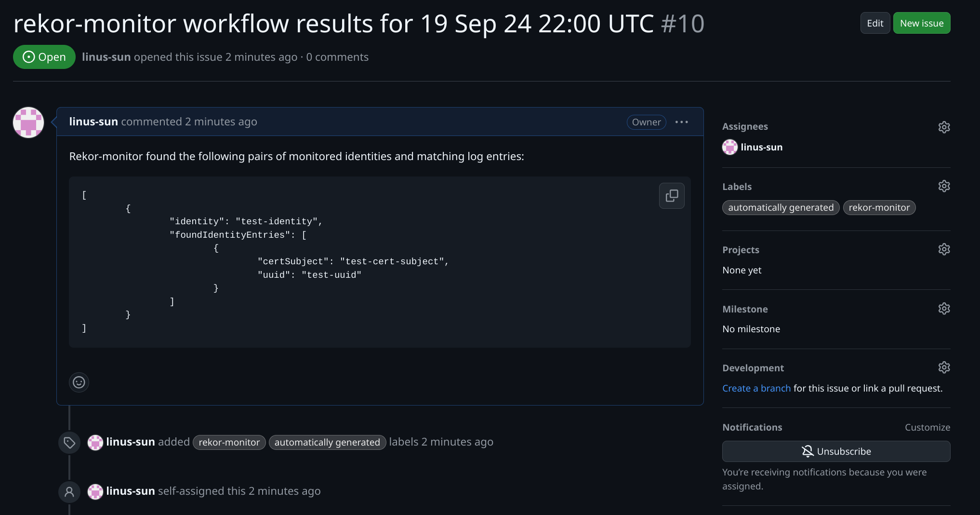Follow the Create a branch link
980x515 pixels.
[756, 388]
